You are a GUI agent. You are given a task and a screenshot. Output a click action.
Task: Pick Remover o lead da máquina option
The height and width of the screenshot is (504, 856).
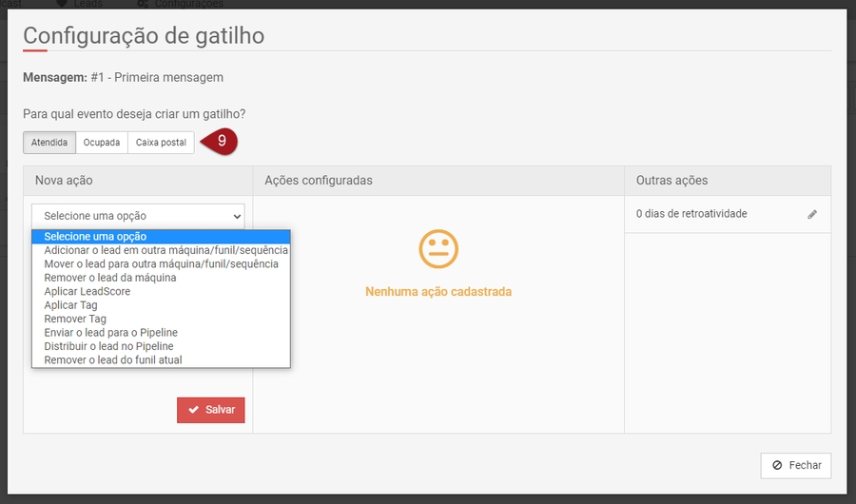(109, 278)
